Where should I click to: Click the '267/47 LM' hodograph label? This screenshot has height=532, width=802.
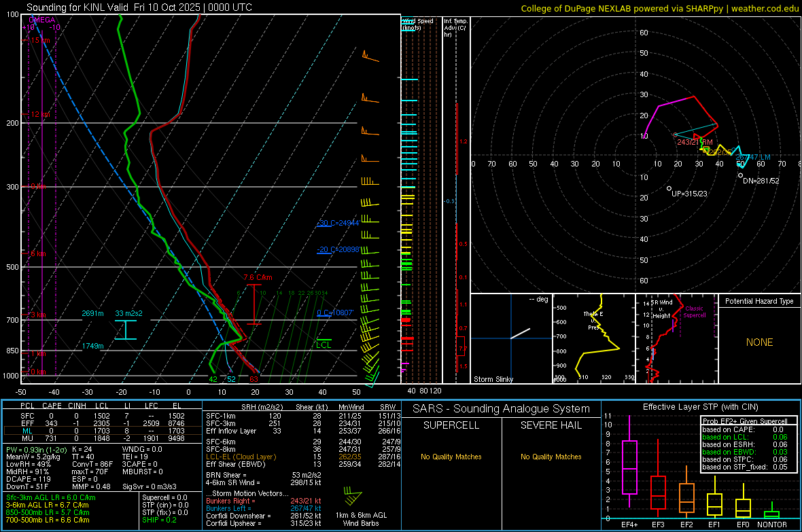753,157
